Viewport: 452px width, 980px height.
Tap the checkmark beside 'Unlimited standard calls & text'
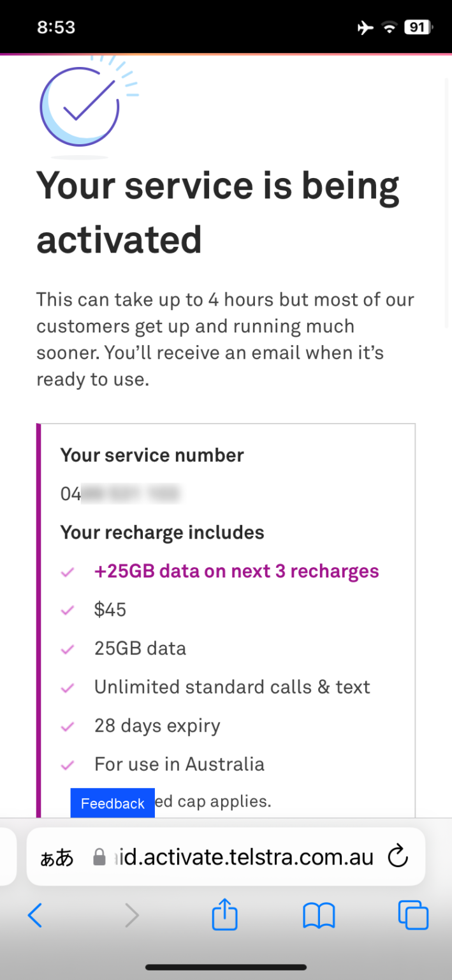tap(68, 688)
